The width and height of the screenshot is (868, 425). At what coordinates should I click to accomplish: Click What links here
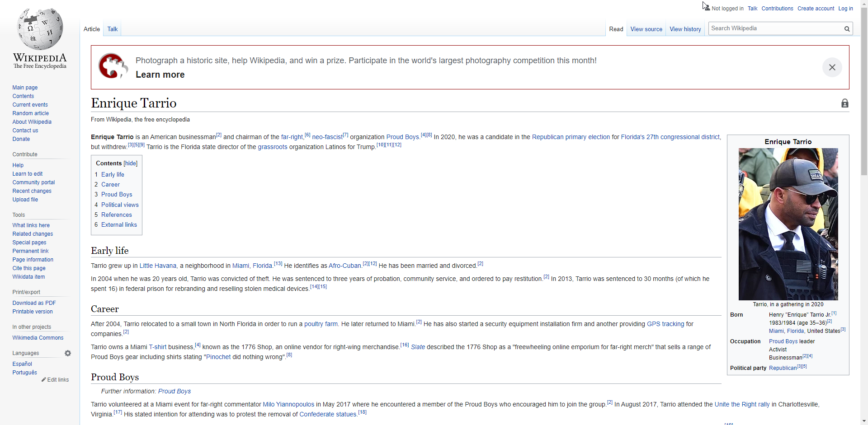click(31, 225)
